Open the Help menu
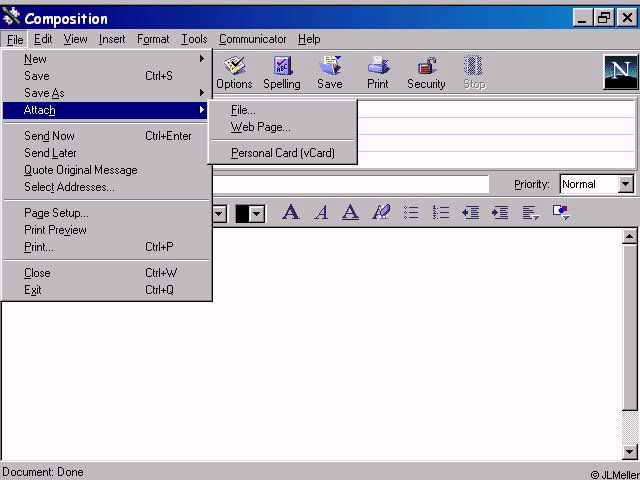 [309, 39]
